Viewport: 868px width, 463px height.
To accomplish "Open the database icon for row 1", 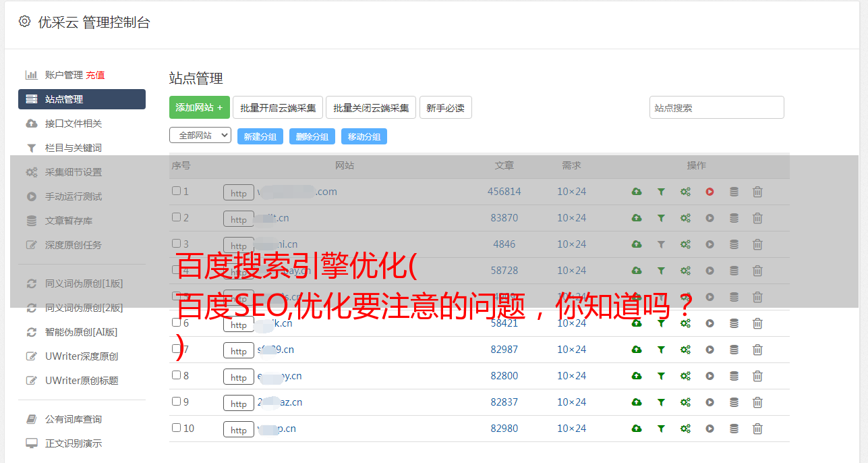I will click(x=734, y=192).
